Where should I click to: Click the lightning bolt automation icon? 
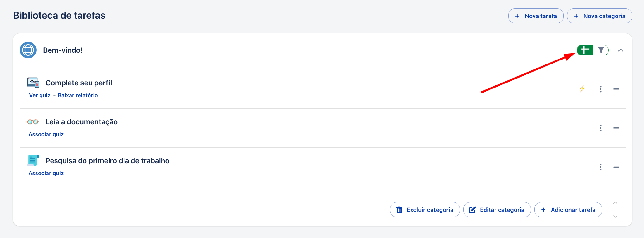582,89
